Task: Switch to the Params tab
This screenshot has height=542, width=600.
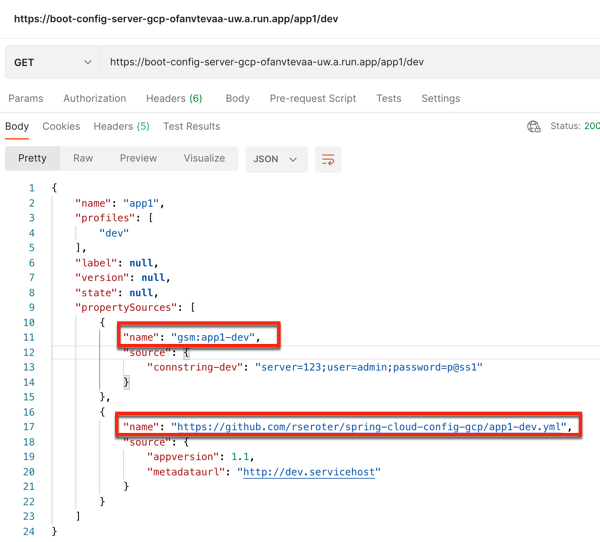Action: pyautogui.click(x=26, y=99)
